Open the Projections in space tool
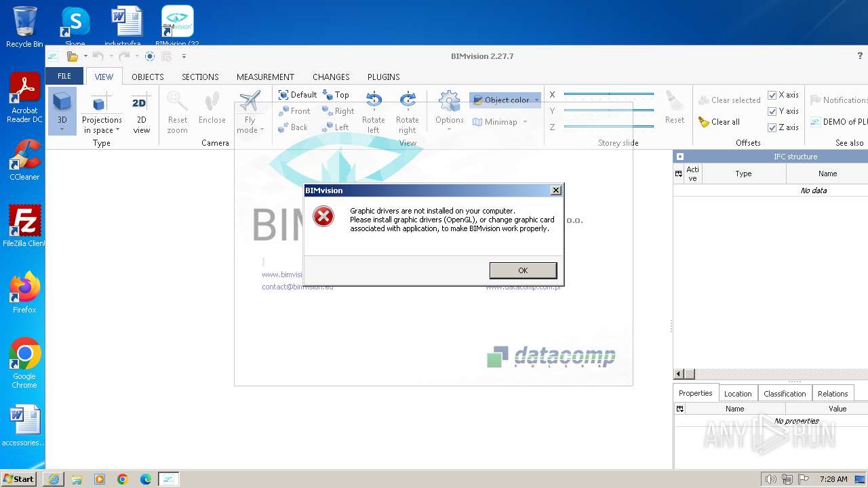Image resolution: width=868 pixels, height=488 pixels. tap(102, 111)
